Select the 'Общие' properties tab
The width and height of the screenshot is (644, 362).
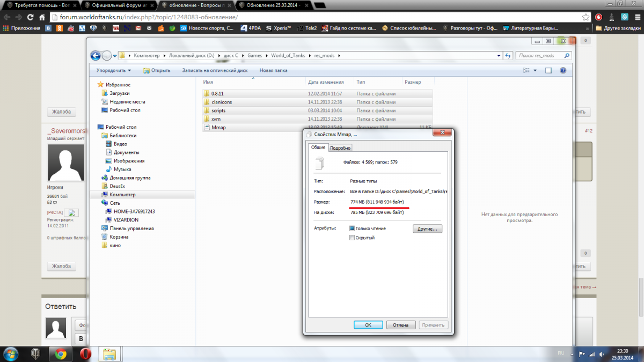tap(318, 147)
